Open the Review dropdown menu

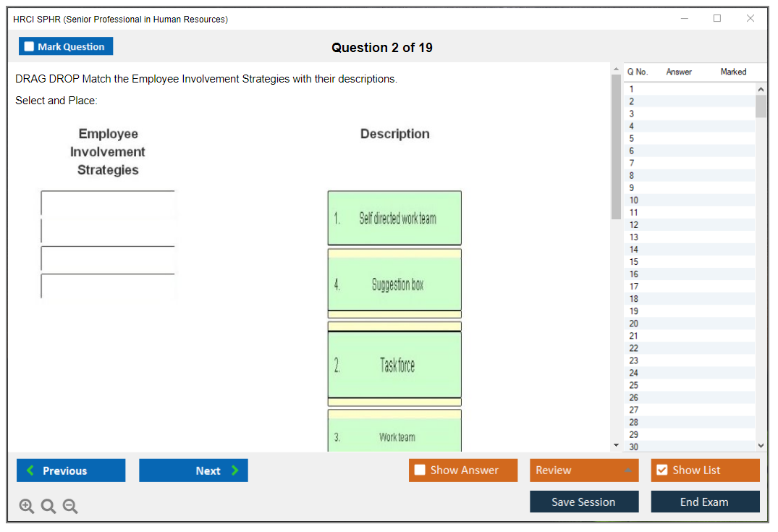click(584, 470)
